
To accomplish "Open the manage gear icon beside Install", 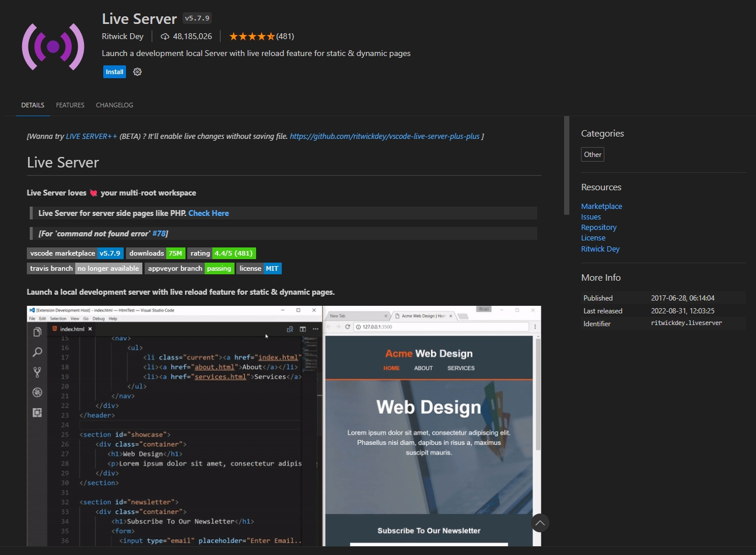I will pyautogui.click(x=137, y=72).
